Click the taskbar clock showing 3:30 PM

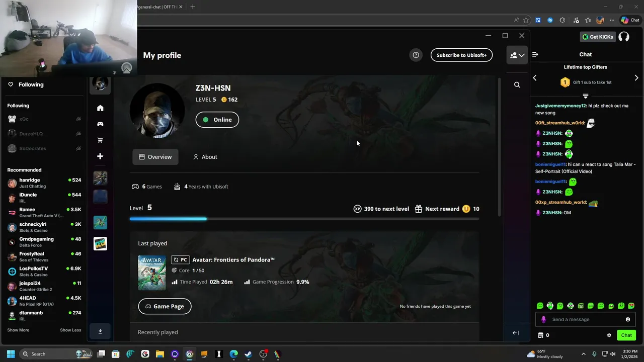pos(630,354)
